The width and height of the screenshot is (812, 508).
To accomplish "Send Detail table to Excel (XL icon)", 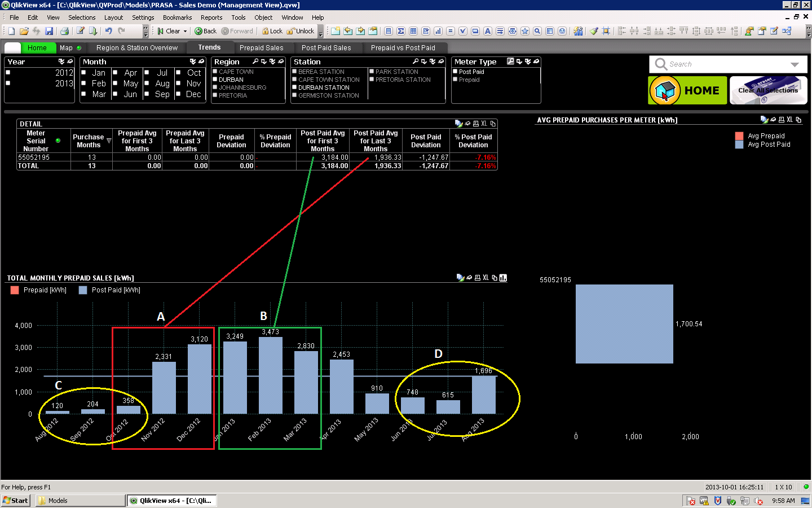I will [484, 124].
